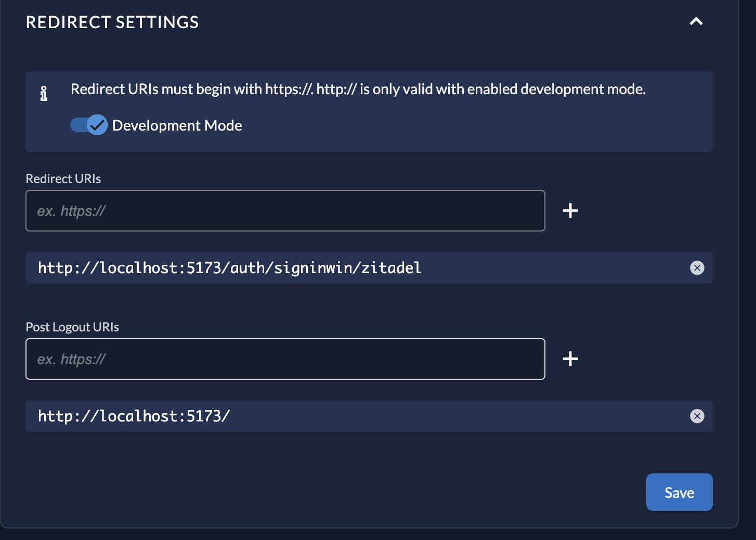This screenshot has width=756, height=540.
Task: Click the info icon in the notice banner
Action: click(x=44, y=94)
